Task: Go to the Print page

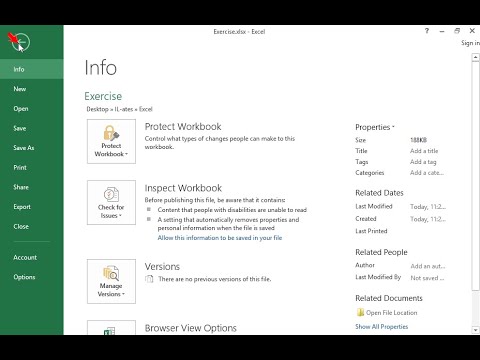Action: [x=32, y=167]
